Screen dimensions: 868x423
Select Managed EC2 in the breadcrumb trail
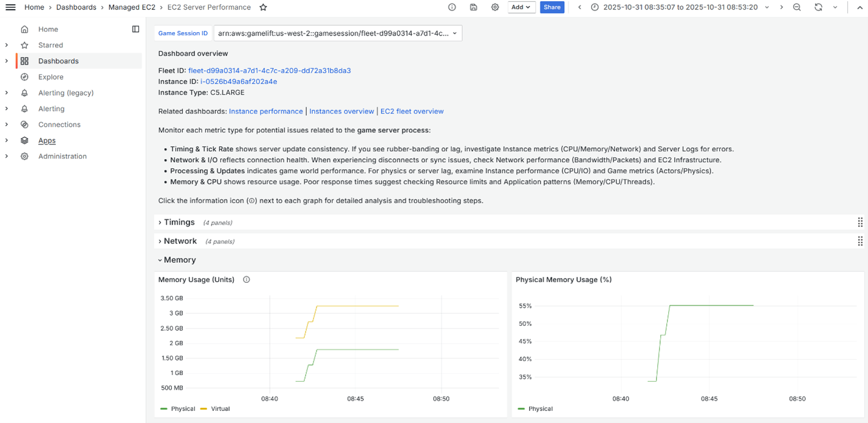tap(132, 7)
